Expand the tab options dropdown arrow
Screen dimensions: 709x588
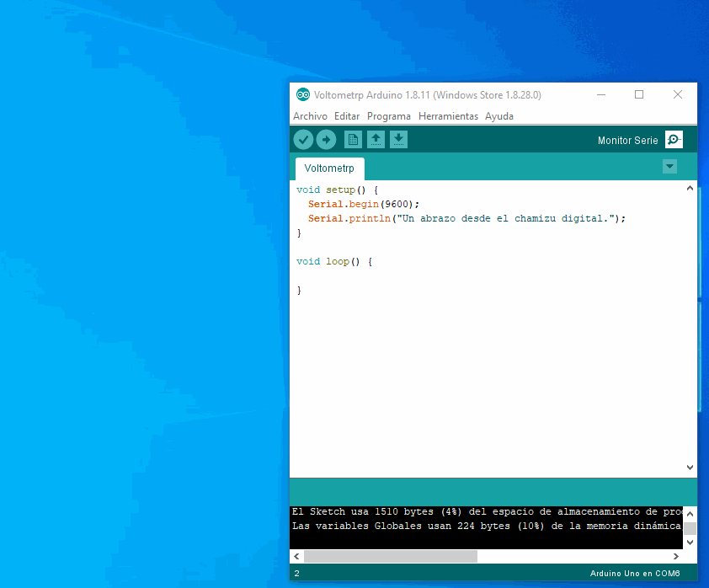point(669,167)
